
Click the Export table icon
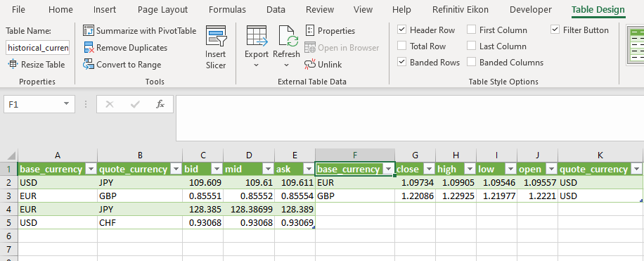(x=257, y=36)
